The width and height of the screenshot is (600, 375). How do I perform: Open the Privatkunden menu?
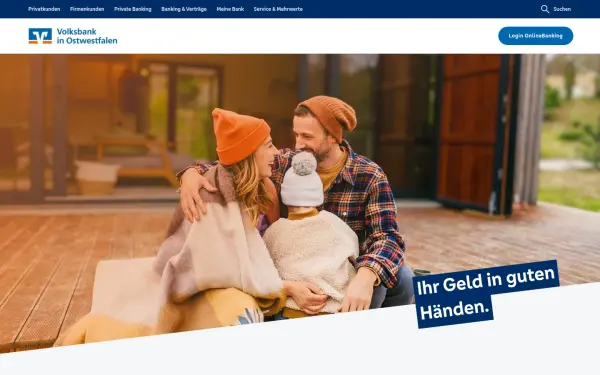pyautogui.click(x=44, y=9)
